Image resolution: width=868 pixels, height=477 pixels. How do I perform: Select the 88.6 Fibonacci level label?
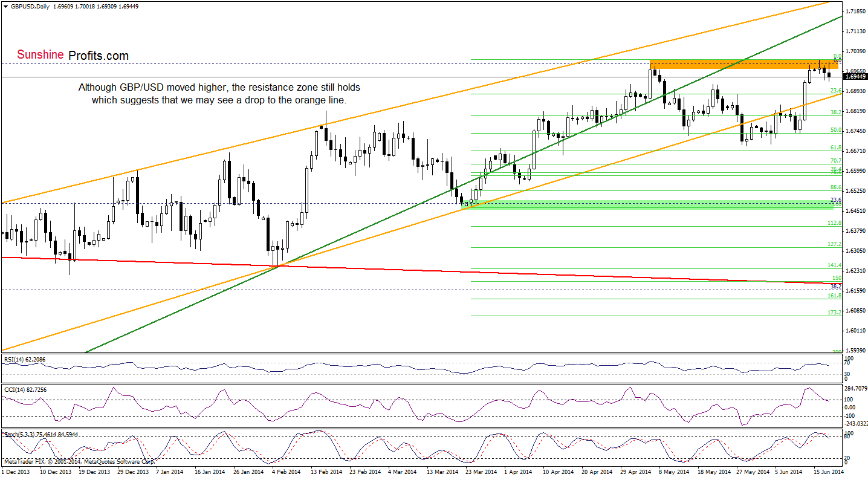(836, 187)
